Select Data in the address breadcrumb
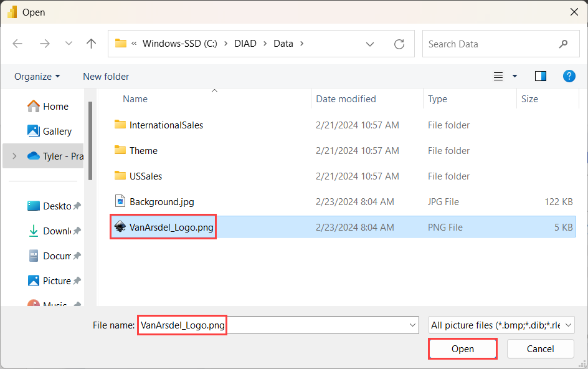This screenshot has width=588, height=369. [283, 44]
